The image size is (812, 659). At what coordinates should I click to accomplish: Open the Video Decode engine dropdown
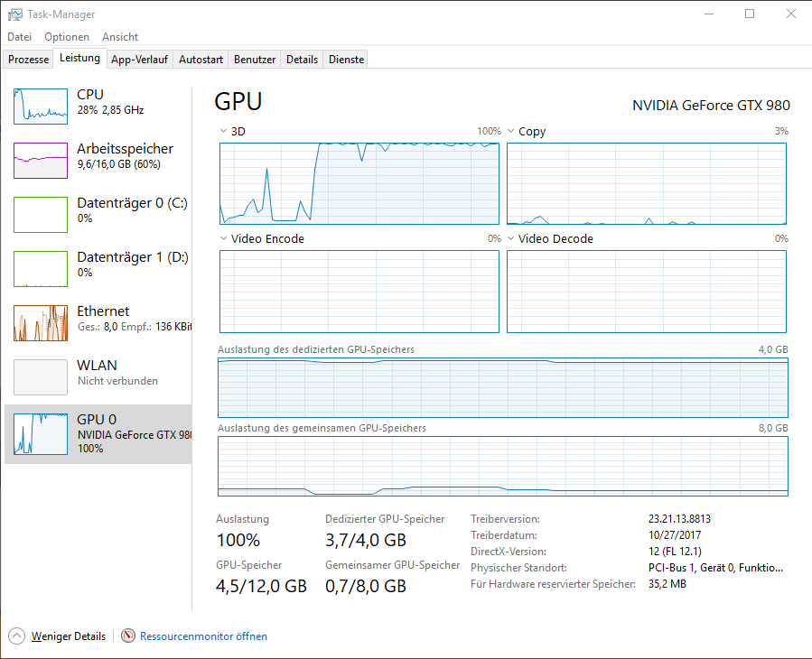click(x=510, y=238)
